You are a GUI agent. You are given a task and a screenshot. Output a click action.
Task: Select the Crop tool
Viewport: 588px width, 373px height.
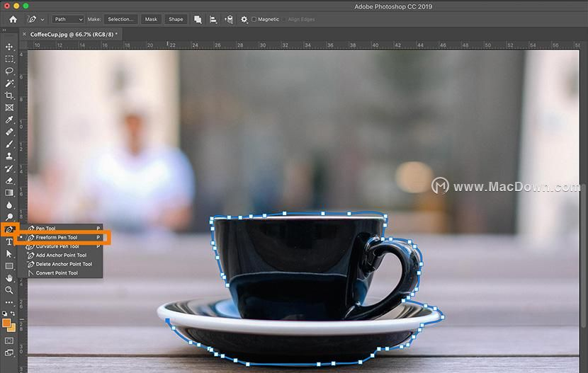tap(9, 95)
